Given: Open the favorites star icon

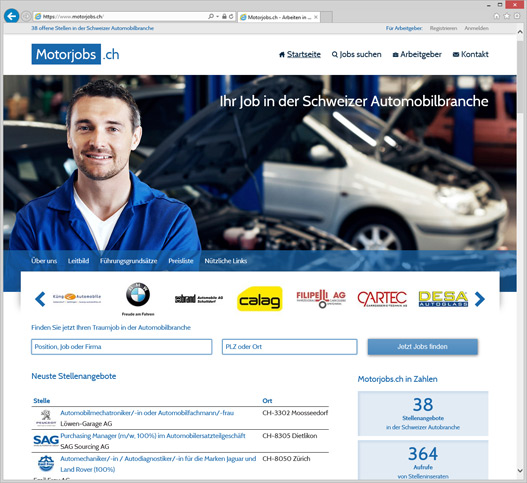Looking at the screenshot, I should (x=506, y=16).
